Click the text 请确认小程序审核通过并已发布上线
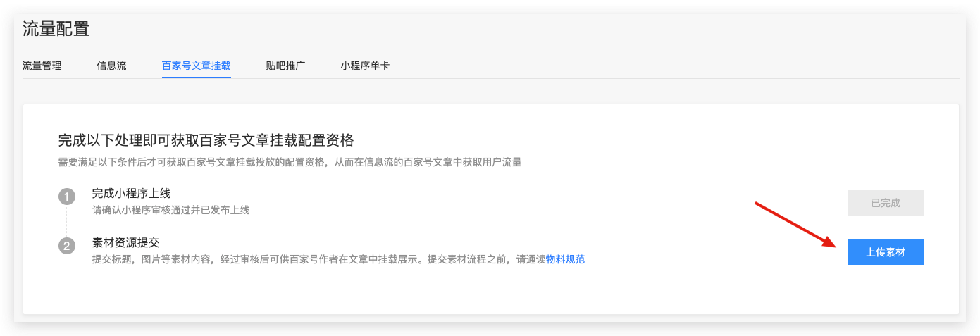 point(170,210)
